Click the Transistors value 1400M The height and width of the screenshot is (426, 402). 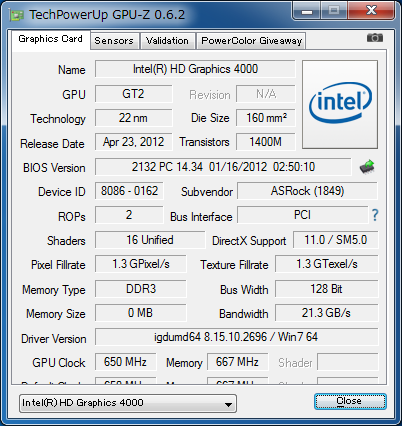266,142
